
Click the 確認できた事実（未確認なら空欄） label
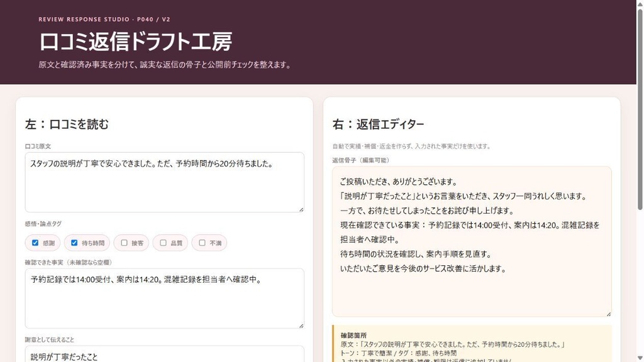click(68, 262)
